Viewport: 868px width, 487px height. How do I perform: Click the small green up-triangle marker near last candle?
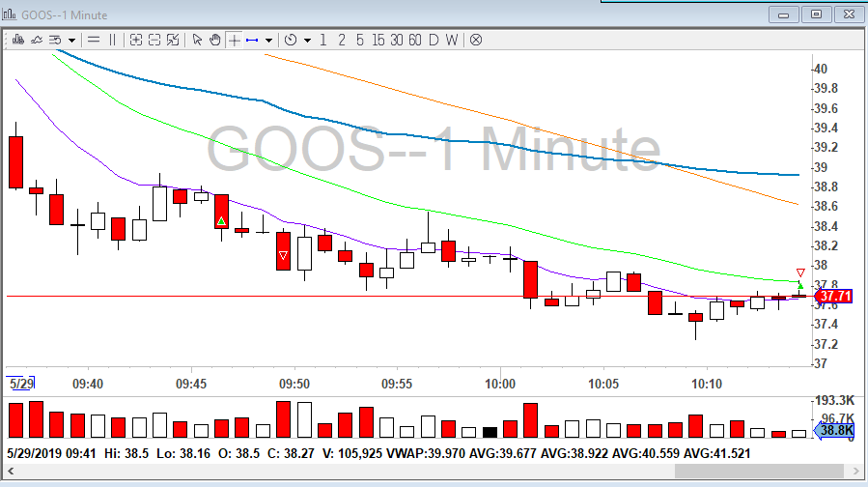pos(800,285)
